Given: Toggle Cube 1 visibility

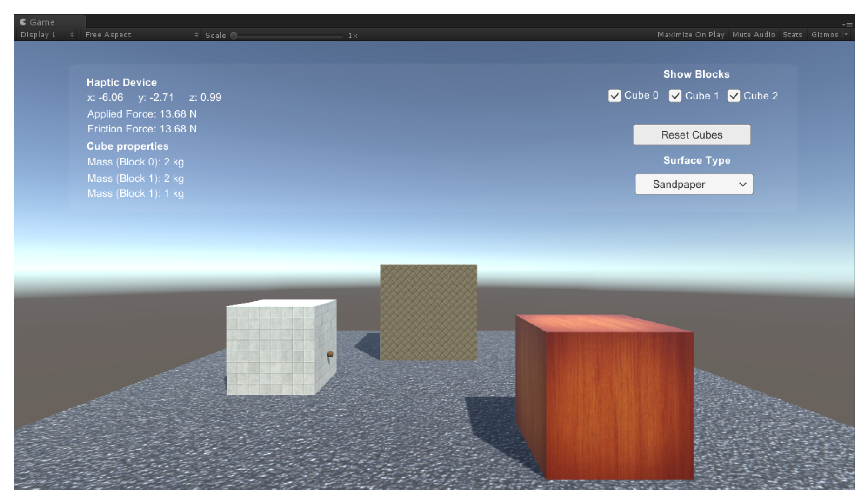Looking at the screenshot, I should click(x=675, y=96).
